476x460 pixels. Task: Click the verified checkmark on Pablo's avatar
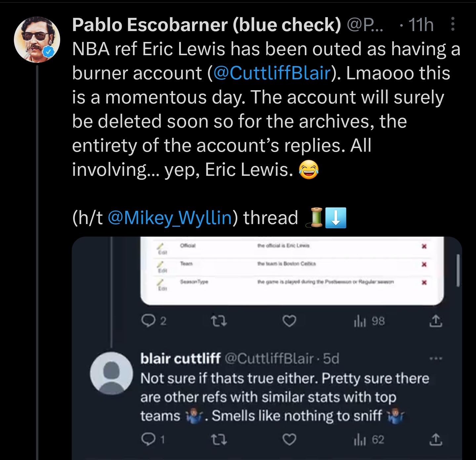49,52
